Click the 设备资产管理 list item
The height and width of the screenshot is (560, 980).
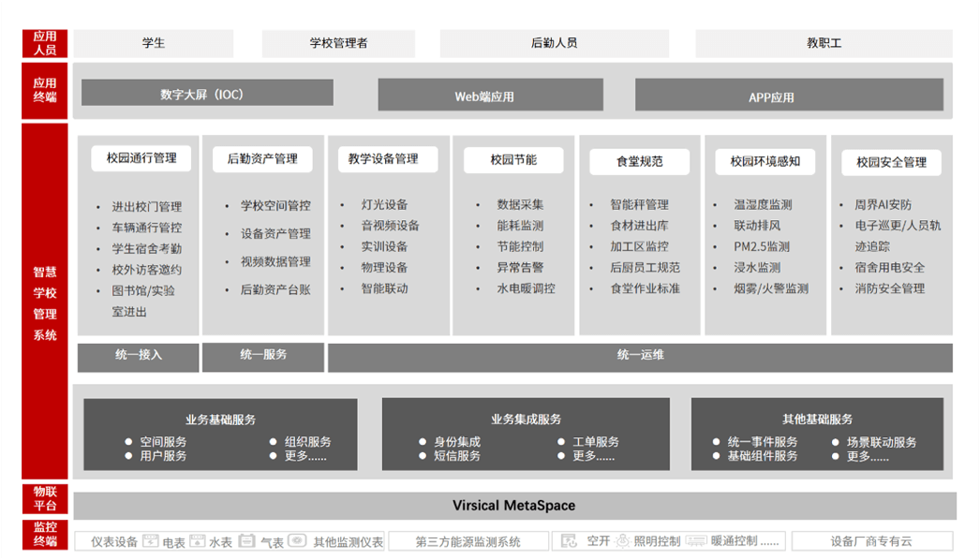[275, 234]
